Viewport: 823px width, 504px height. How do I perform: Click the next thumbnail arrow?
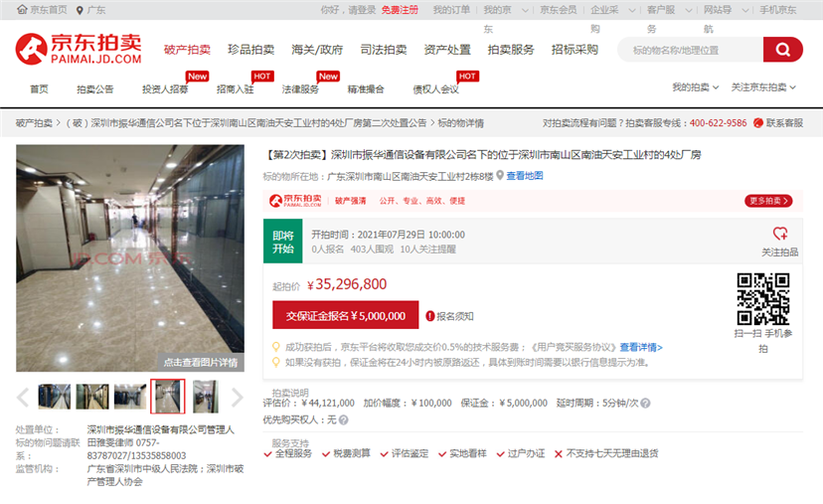(238, 398)
